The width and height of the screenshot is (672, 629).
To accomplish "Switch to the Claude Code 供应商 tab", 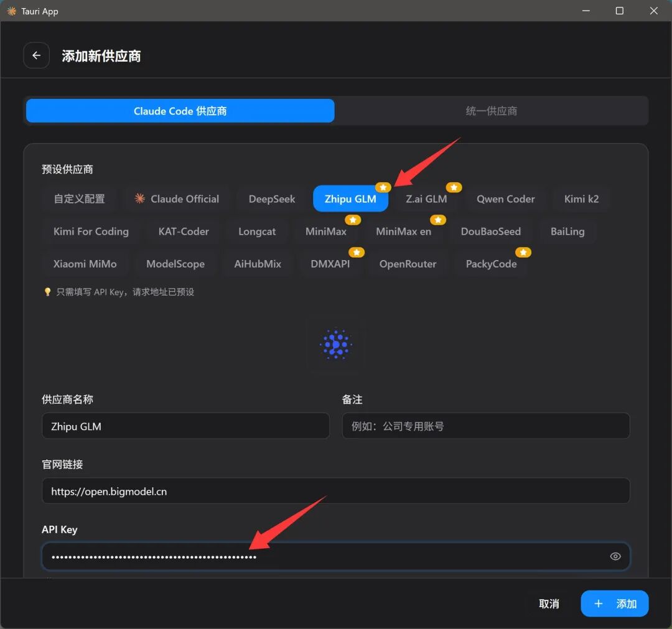I will click(180, 110).
